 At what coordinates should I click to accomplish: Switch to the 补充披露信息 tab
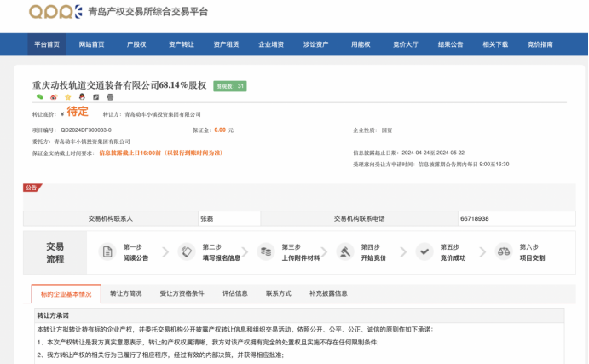tap(328, 293)
